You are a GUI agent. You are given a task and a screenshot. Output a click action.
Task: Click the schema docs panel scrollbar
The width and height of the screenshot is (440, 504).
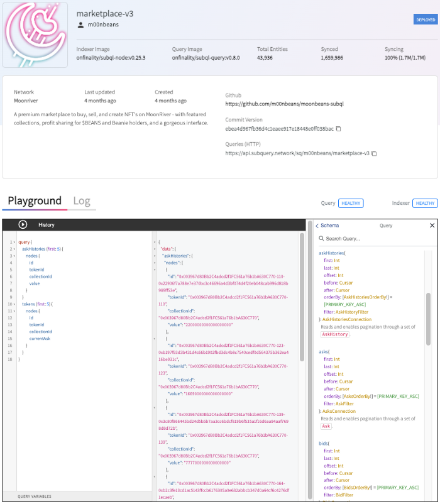[x=428, y=319]
